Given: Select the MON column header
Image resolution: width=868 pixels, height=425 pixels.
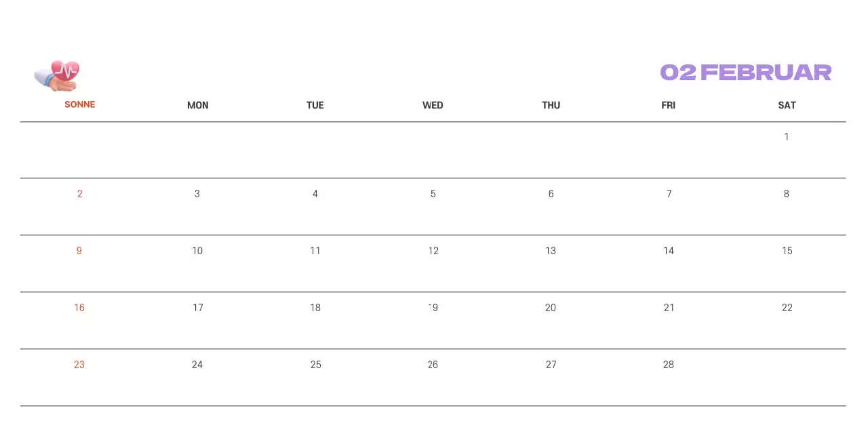Looking at the screenshot, I should tap(197, 105).
